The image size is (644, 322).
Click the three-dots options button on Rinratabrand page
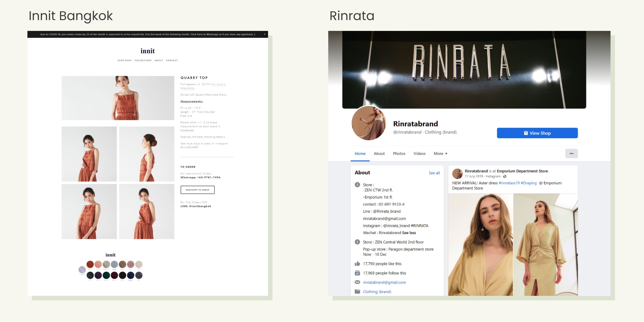(571, 154)
